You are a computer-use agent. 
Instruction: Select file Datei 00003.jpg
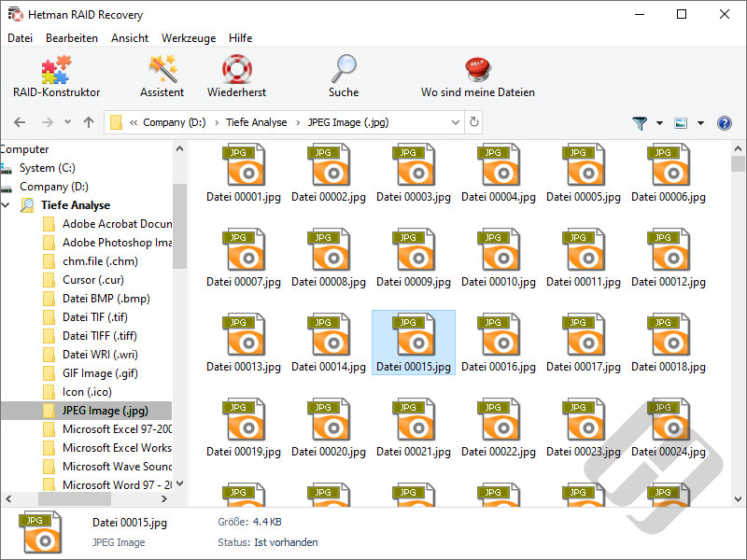(414, 174)
